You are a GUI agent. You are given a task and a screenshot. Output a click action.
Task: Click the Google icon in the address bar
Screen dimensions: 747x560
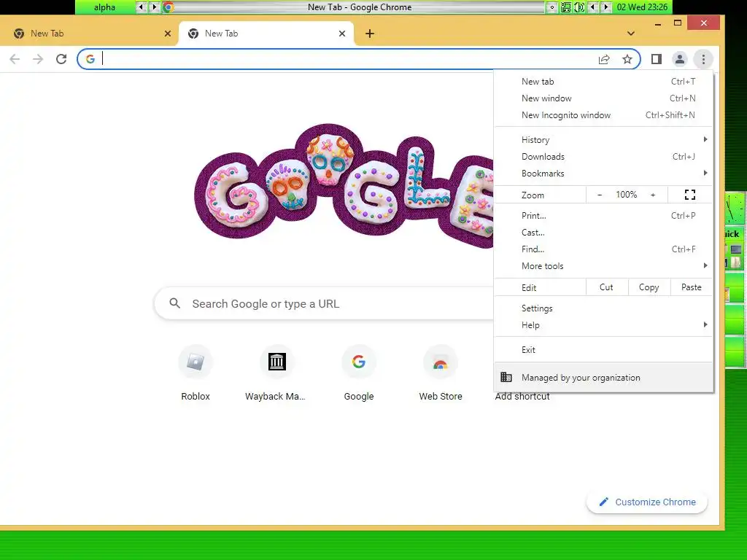(90, 59)
